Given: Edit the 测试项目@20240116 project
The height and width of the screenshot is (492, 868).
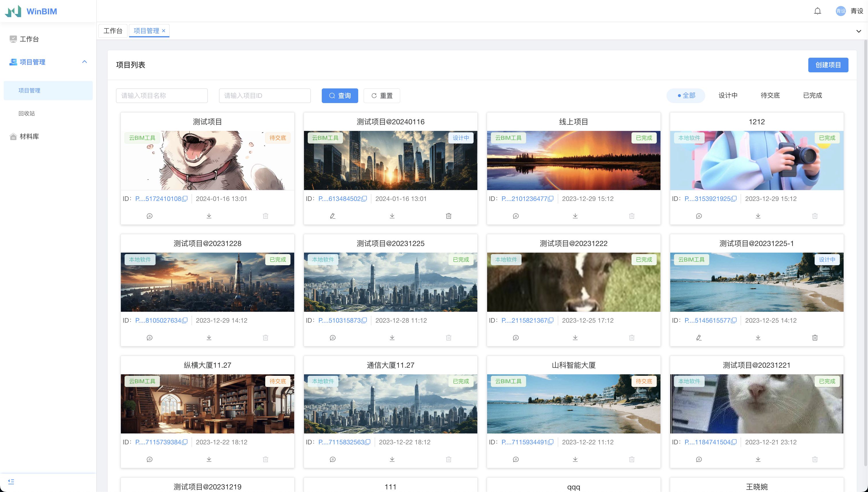Looking at the screenshot, I should click(x=332, y=216).
